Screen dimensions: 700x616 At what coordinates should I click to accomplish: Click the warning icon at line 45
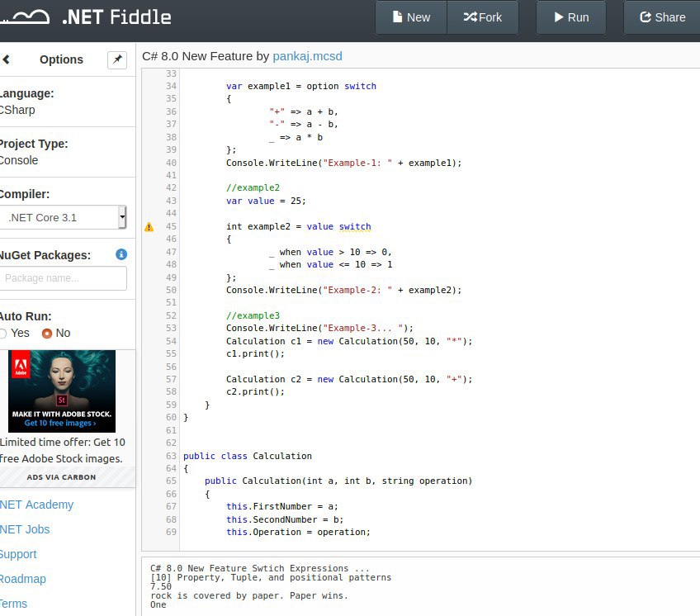pyautogui.click(x=149, y=227)
